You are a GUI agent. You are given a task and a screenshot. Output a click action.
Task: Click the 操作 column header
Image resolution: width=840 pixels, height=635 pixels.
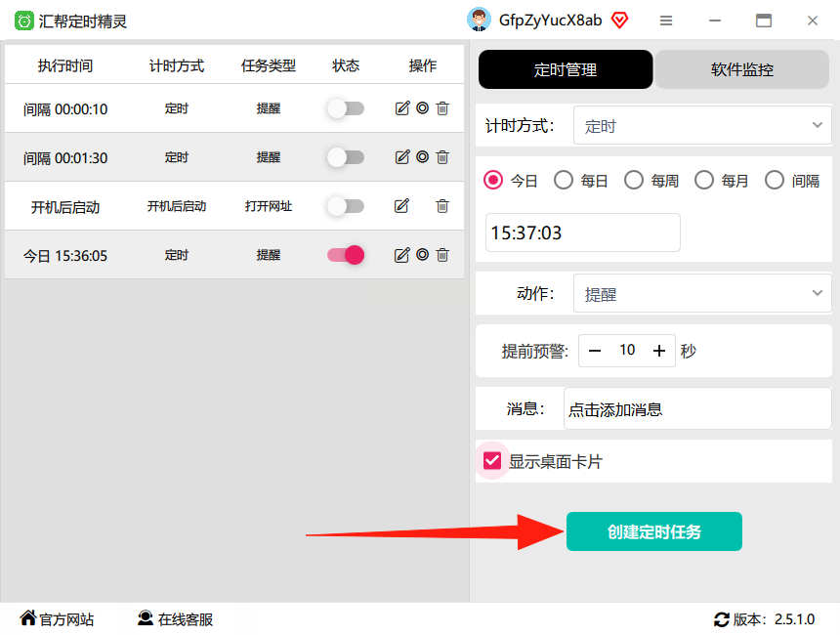pos(423,65)
